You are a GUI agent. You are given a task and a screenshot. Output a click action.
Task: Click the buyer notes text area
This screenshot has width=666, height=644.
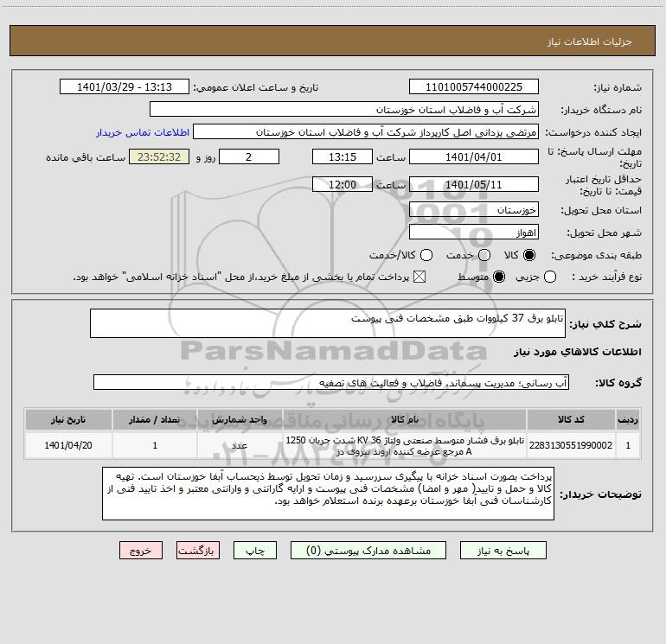[x=328, y=494]
